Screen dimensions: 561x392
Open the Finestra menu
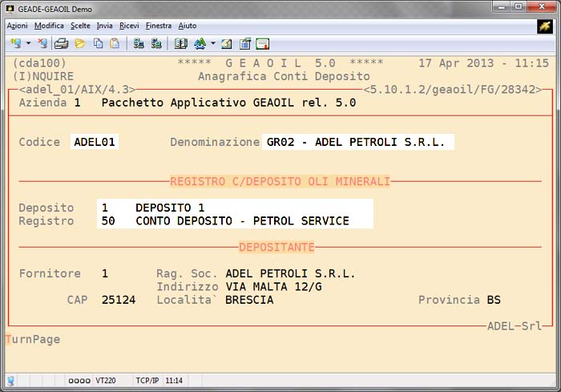pyautogui.click(x=159, y=26)
